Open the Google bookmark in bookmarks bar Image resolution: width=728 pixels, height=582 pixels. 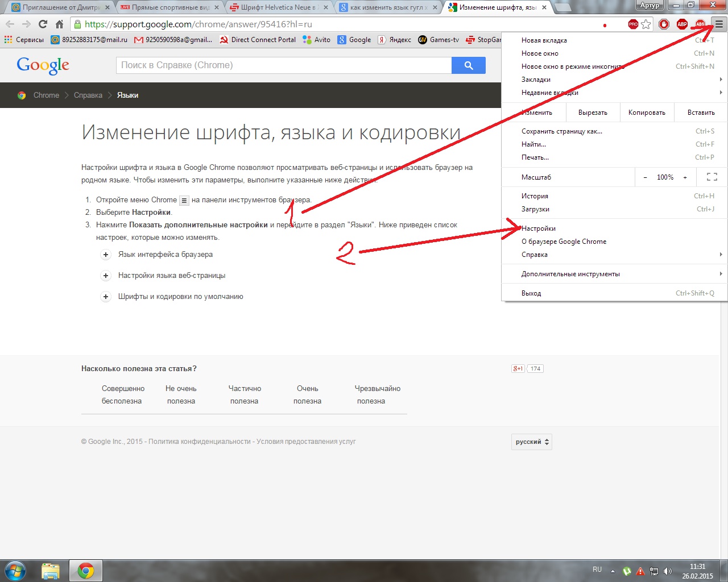(x=354, y=40)
